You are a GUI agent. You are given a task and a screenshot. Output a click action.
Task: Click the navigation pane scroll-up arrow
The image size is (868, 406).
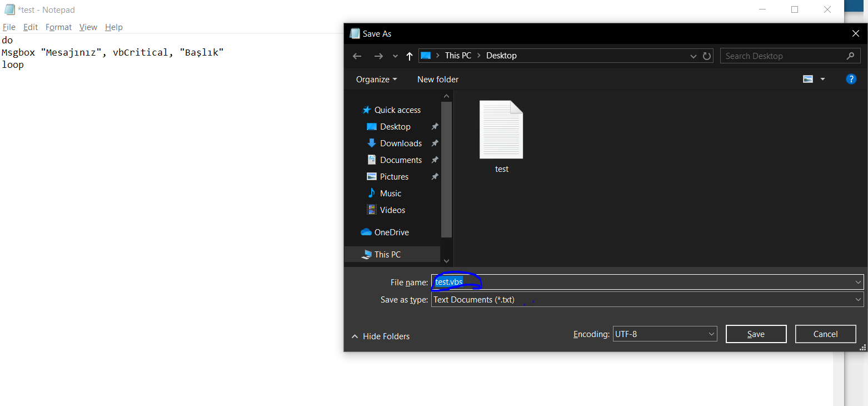click(446, 96)
